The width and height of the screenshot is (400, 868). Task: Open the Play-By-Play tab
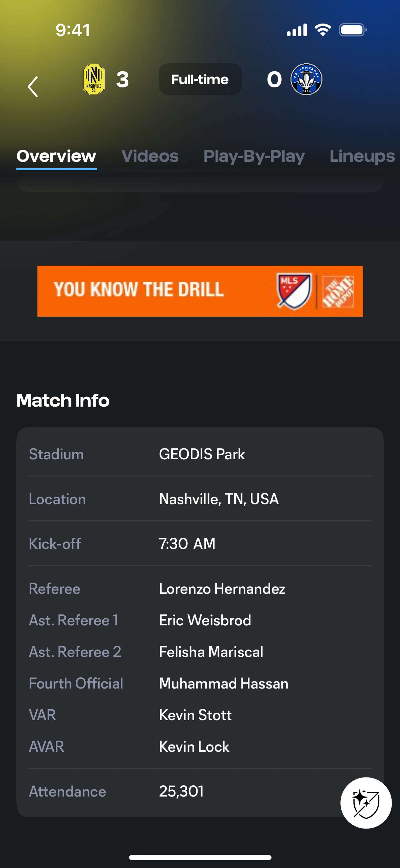(254, 156)
